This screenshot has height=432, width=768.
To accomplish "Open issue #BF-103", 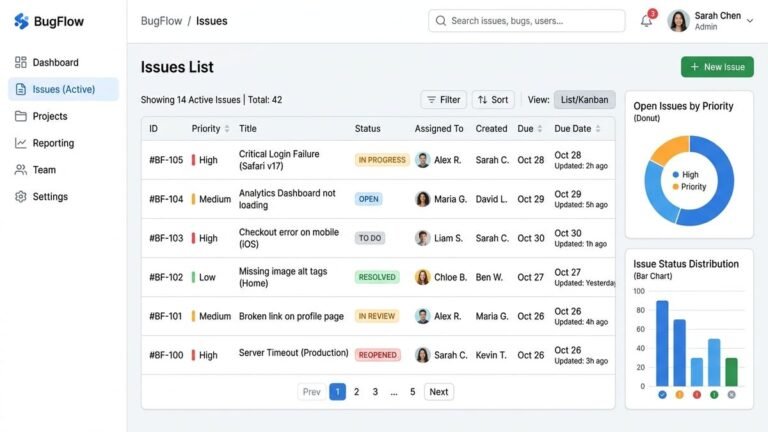I will [166, 238].
